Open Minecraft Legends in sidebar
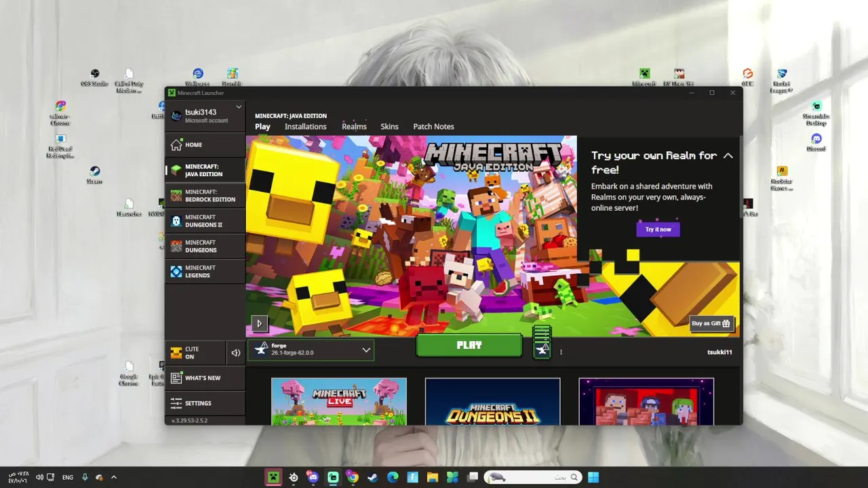Viewport: 868px width, 488px height. (205, 271)
